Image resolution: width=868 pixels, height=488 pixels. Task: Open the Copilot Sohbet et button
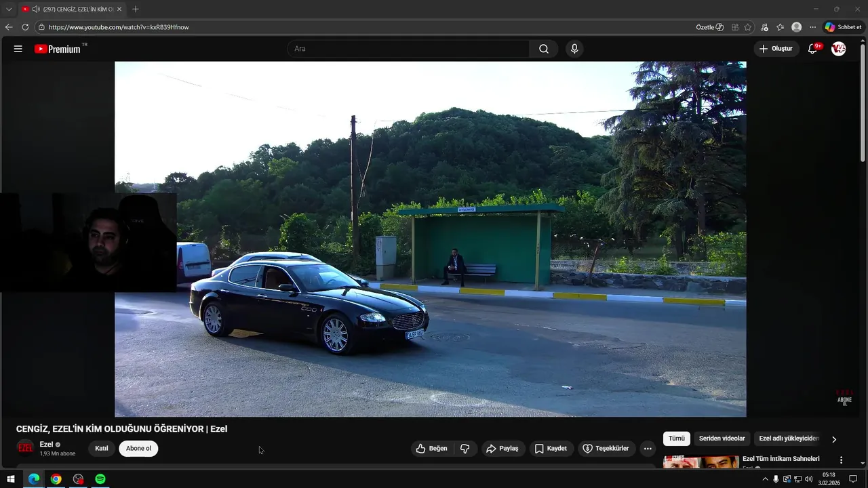pos(843,27)
